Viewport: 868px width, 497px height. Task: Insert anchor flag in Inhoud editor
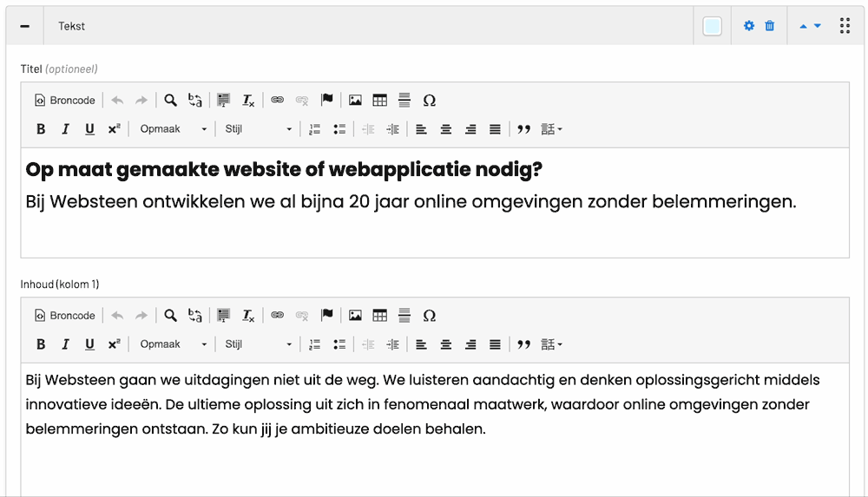coord(326,316)
